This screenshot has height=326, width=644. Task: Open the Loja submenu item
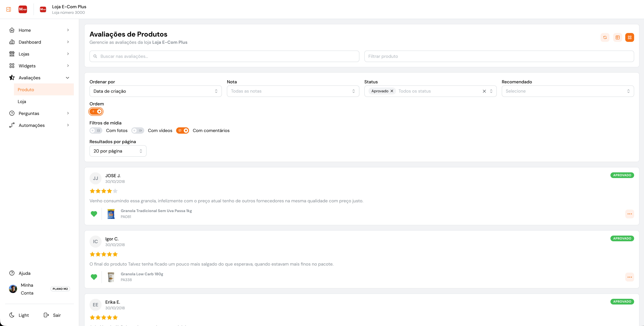click(22, 102)
